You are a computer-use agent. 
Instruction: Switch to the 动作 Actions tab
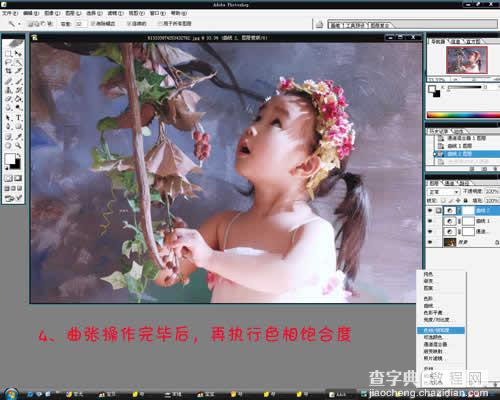click(459, 131)
